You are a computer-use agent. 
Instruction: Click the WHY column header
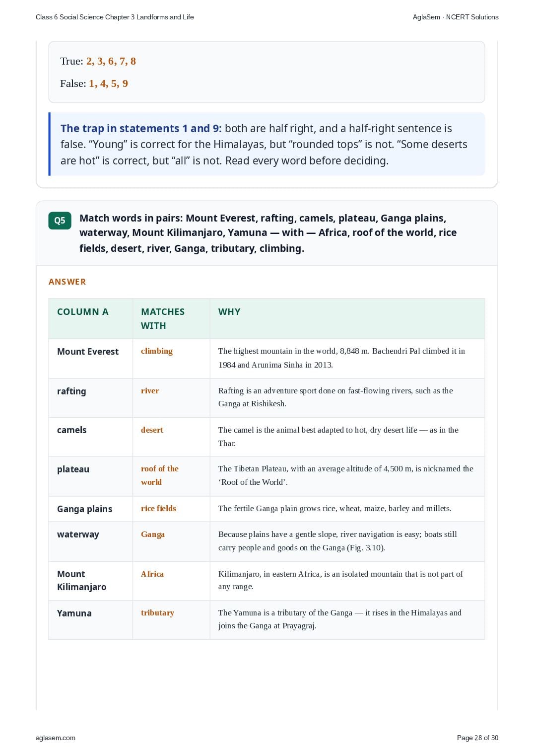229,312
